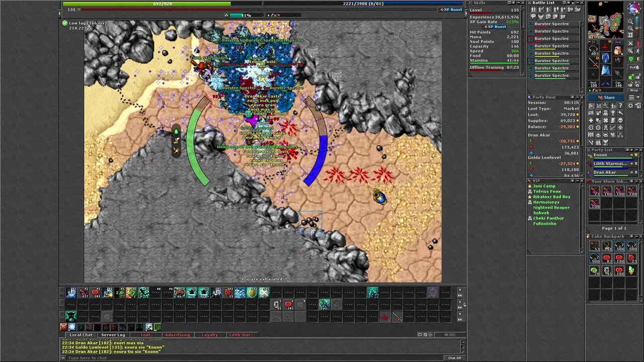Image resolution: width=644 pixels, height=362 pixels.
Task: Open the Party List sort dropdown arrow
Action: coord(631,150)
